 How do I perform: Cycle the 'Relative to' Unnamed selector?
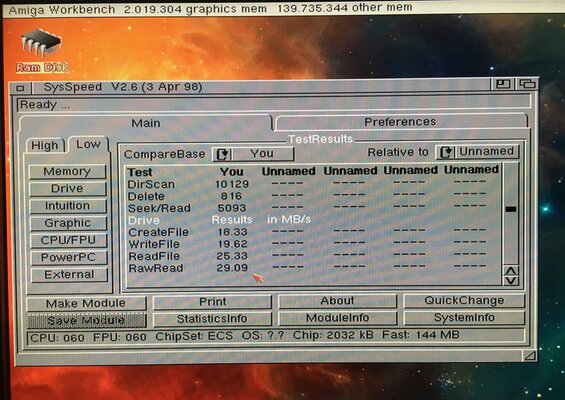click(x=478, y=152)
